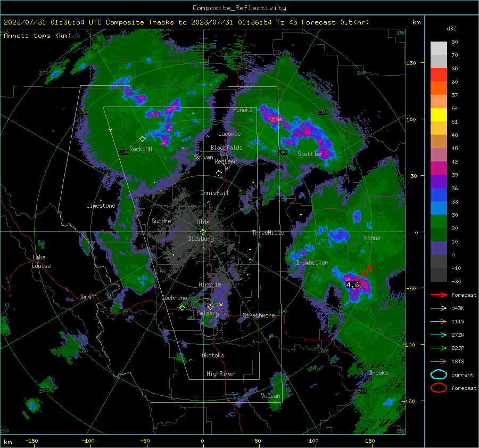Image resolution: width=479 pixels, height=448 pixels.
Task: Click the HighRiver city label
Action: (221, 374)
